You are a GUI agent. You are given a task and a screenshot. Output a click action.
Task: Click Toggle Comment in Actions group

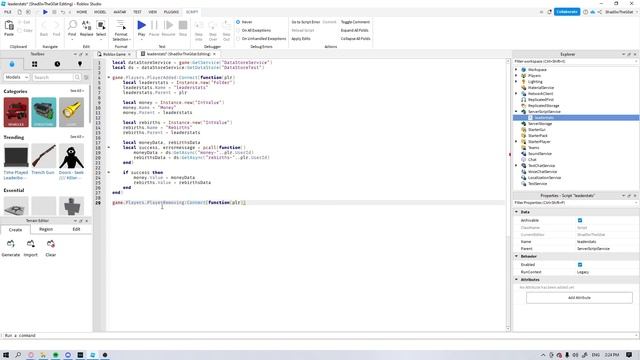coord(355,22)
